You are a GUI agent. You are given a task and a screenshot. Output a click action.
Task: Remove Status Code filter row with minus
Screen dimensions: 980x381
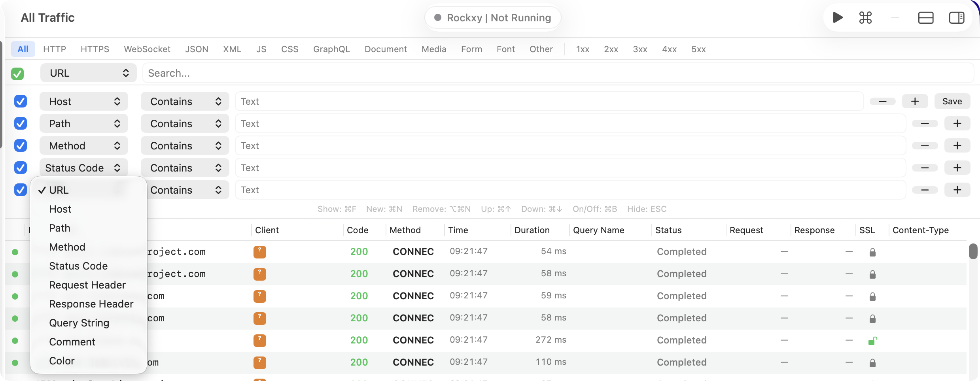[x=925, y=168]
